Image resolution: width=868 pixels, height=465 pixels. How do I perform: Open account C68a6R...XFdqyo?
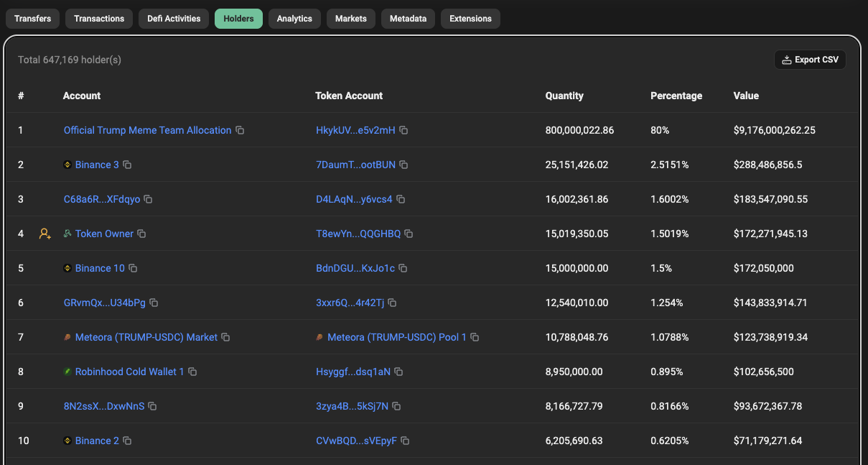tap(102, 199)
